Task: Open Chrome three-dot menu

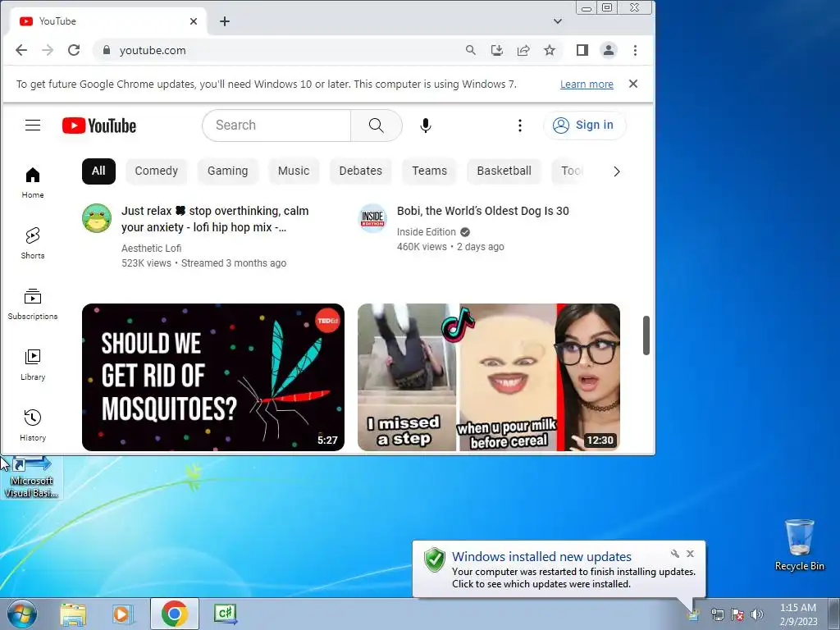Action: (x=636, y=50)
